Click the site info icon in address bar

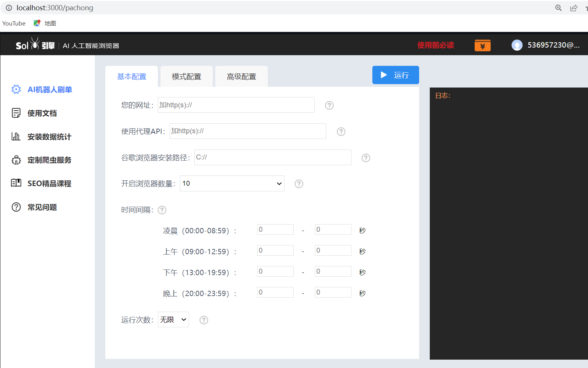click(x=9, y=8)
